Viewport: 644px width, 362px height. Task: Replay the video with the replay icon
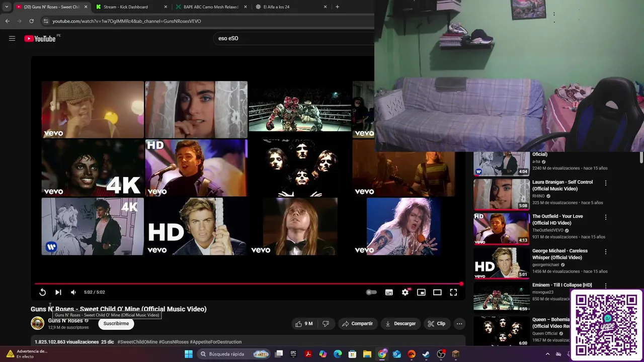[43, 292]
